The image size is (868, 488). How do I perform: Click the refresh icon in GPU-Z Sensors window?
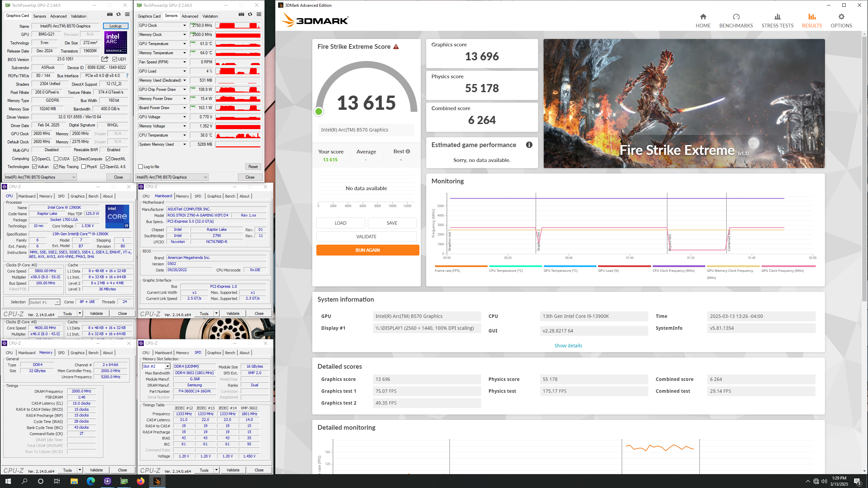click(x=250, y=14)
